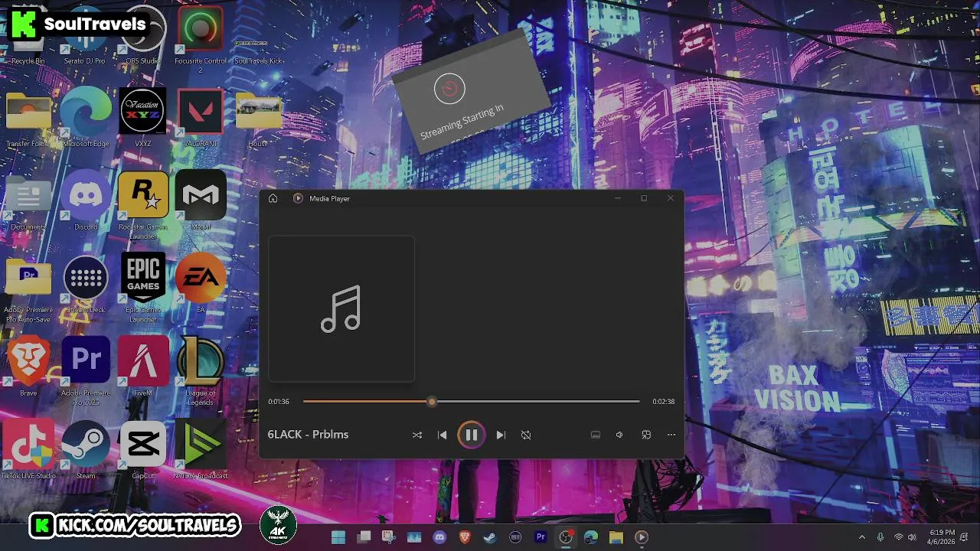
Task: Open Epic Games Launcher shortcut
Action: coord(143,288)
